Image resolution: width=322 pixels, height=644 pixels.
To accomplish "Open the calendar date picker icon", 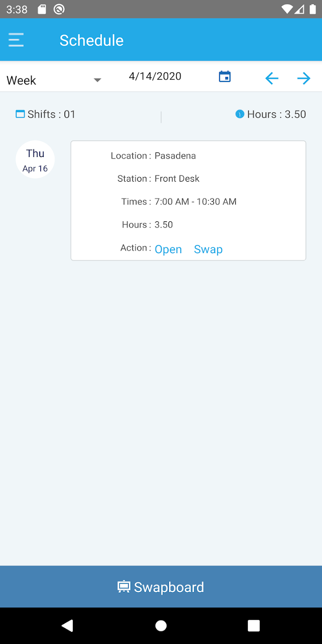I will 225,76.
